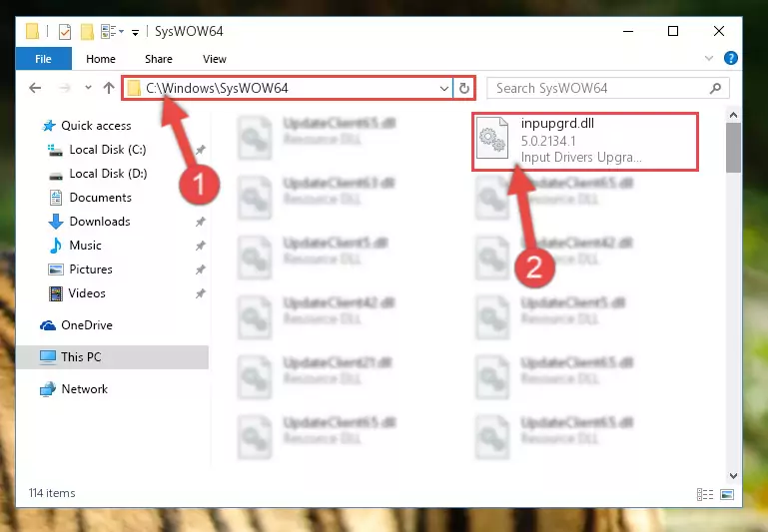
Task: Click the OneDrive cloud icon
Action: [48, 325]
